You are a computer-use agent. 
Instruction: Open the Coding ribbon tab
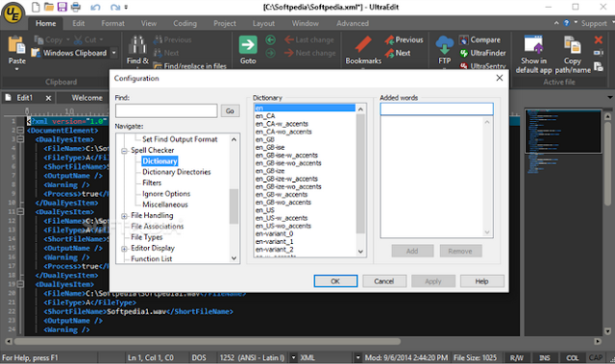(184, 23)
